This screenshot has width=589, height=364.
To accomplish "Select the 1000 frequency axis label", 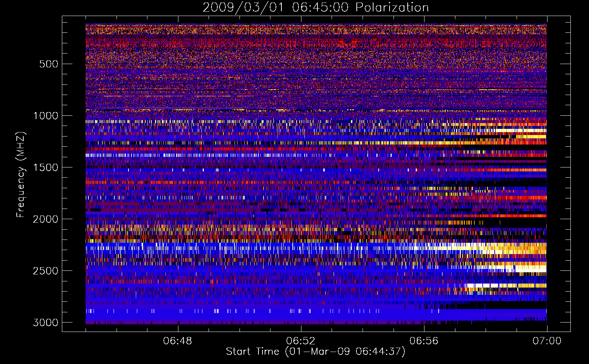I will (x=46, y=116).
